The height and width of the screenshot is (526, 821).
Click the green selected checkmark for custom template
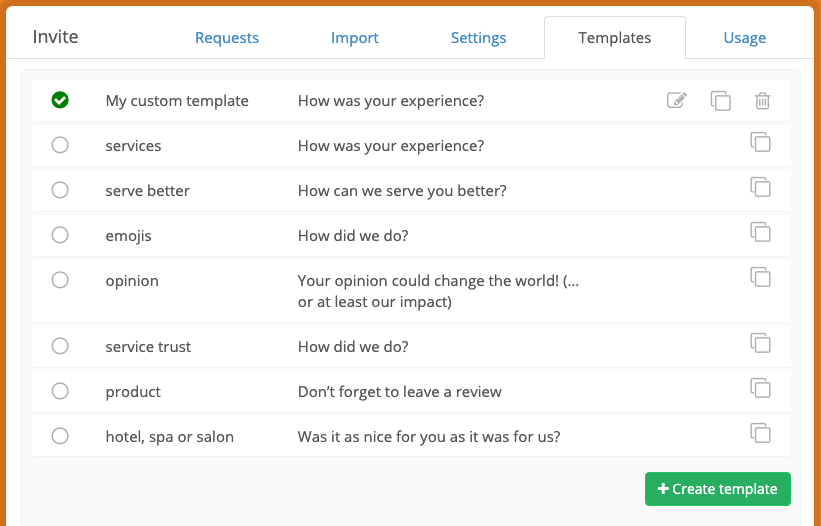60,100
